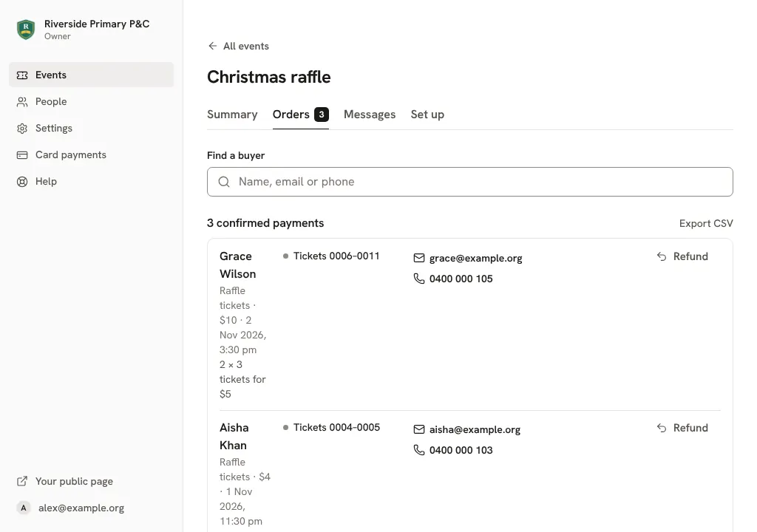Go to People in the sidebar
This screenshot has width=757, height=532.
pos(91,102)
